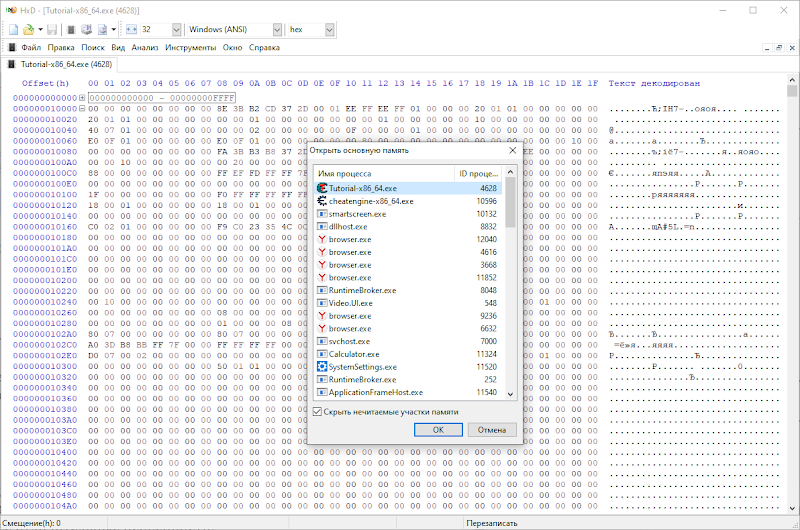Click the process ID value 4628
Screen dimensions: 800x530
click(x=488, y=188)
